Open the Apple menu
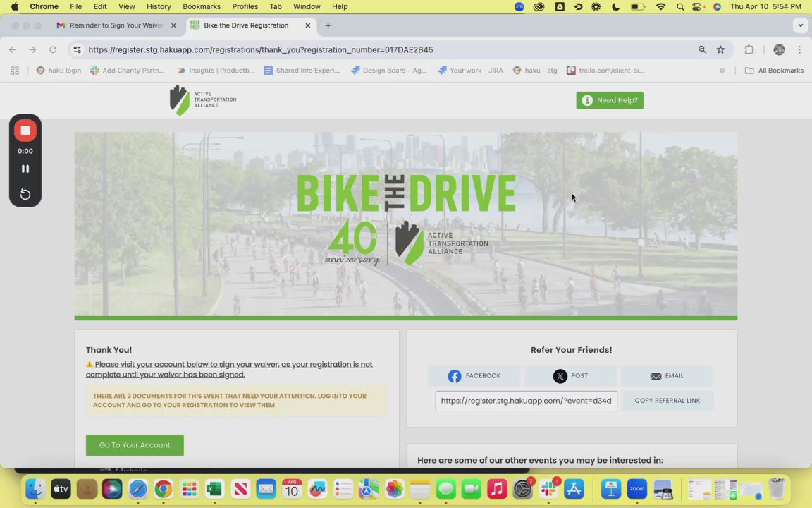Screen dimensions: 812x508 [15, 7]
